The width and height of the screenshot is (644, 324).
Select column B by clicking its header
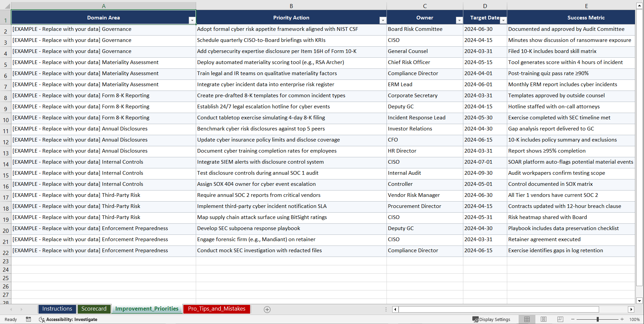pyautogui.click(x=291, y=6)
